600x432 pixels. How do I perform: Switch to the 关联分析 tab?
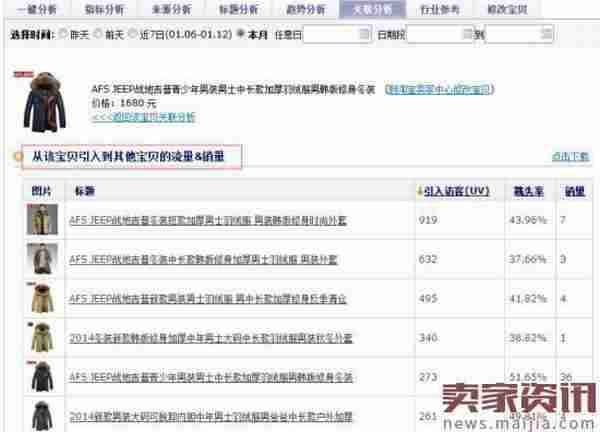pyautogui.click(x=372, y=9)
